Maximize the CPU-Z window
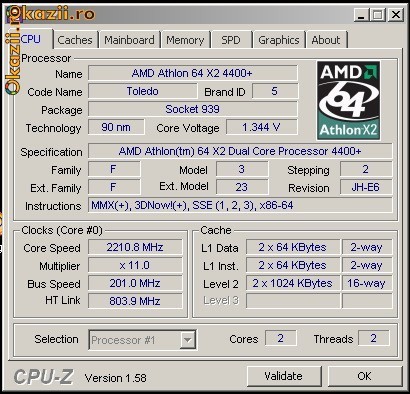 point(378,15)
